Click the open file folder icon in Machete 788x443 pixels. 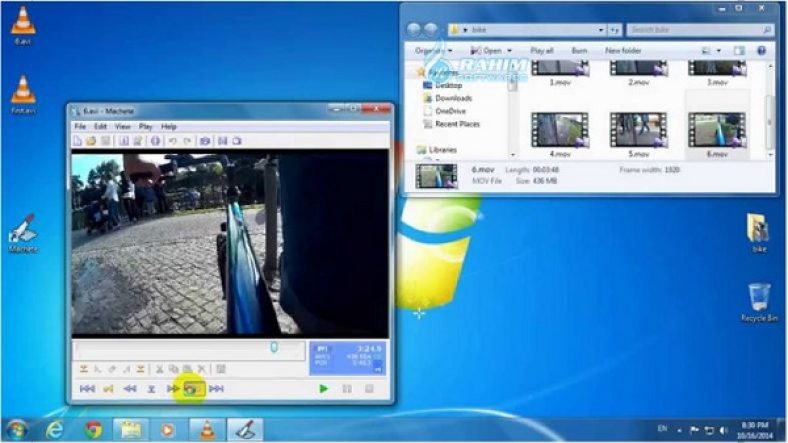tap(91, 141)
